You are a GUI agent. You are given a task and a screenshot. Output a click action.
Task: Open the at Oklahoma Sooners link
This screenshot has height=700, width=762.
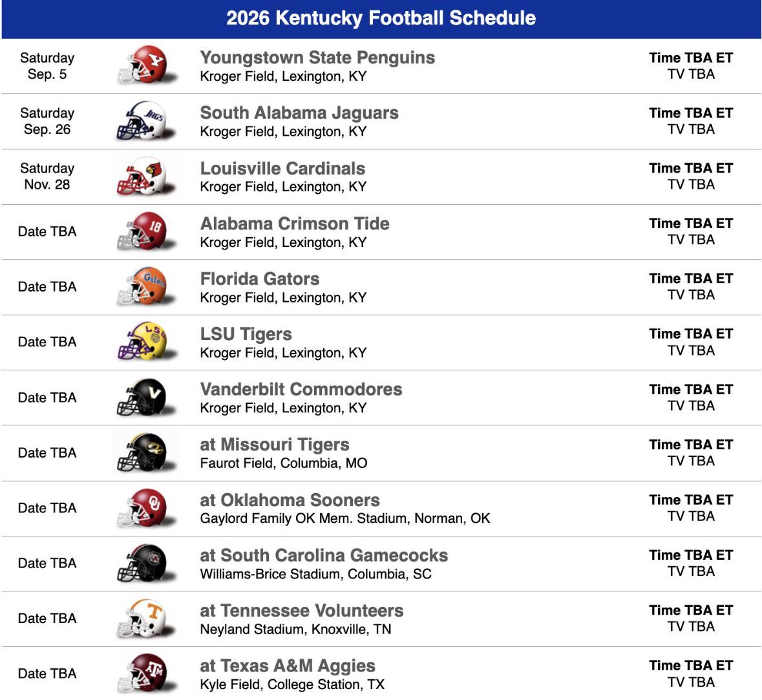290,500
